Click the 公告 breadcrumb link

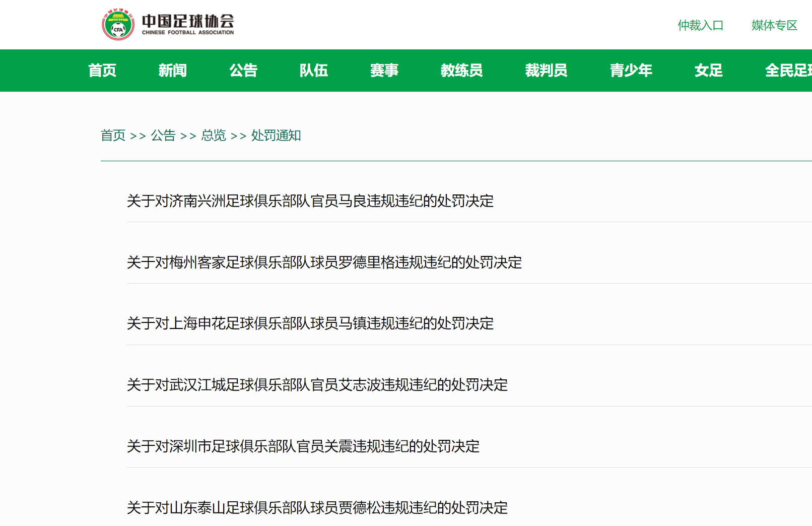click(163, 136)
